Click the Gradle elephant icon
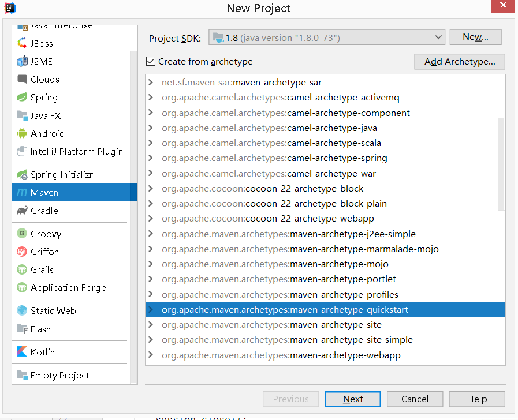 pos(22,211)
